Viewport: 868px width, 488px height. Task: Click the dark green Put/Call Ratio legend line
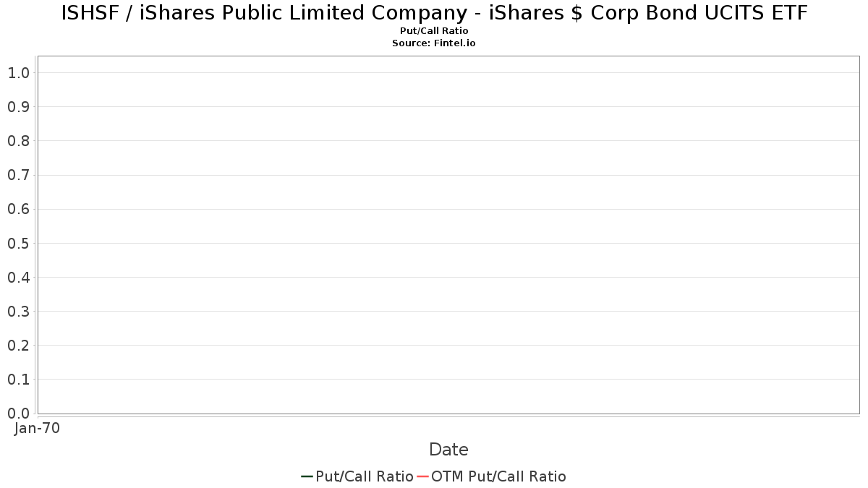click(x=307, y=476)
